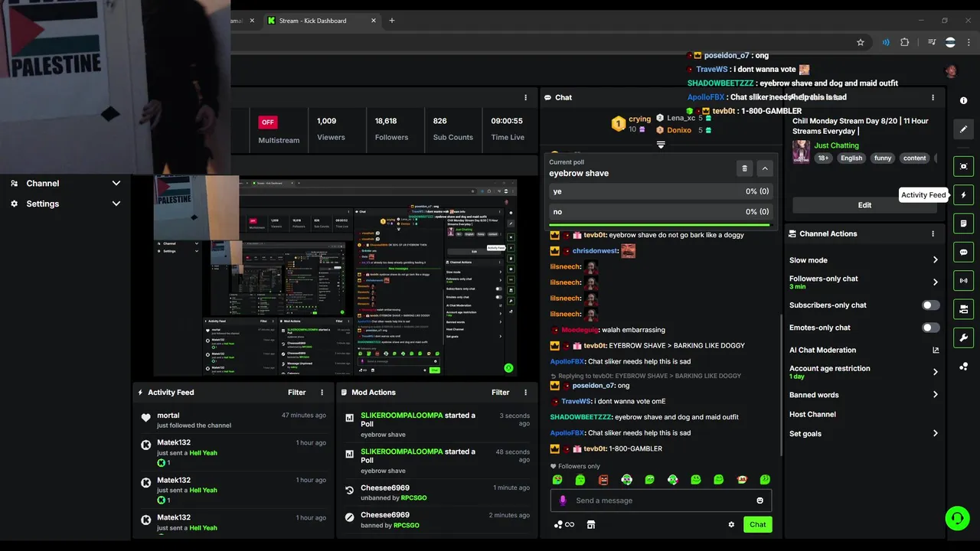Image resolution: width=980 pixels, height=551 pixels.
Task: Open Slow mode options chevron
Action: (936, 260)
